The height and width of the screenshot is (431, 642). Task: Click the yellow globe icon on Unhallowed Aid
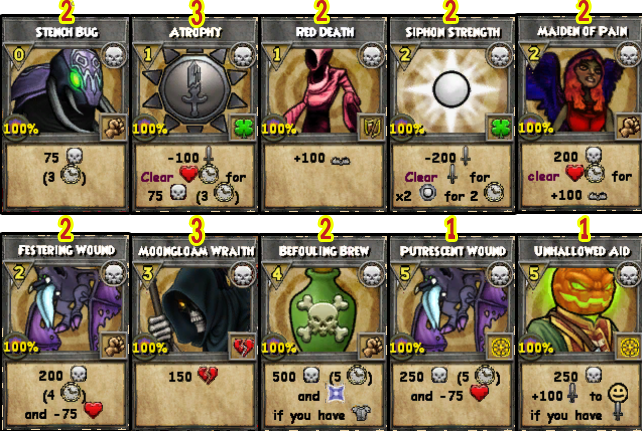point(629,346)
